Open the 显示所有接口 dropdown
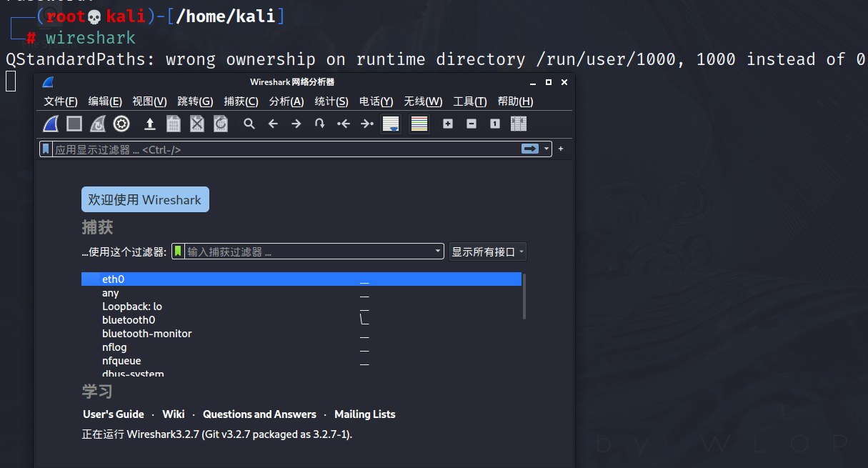 [x=488, y=252]
